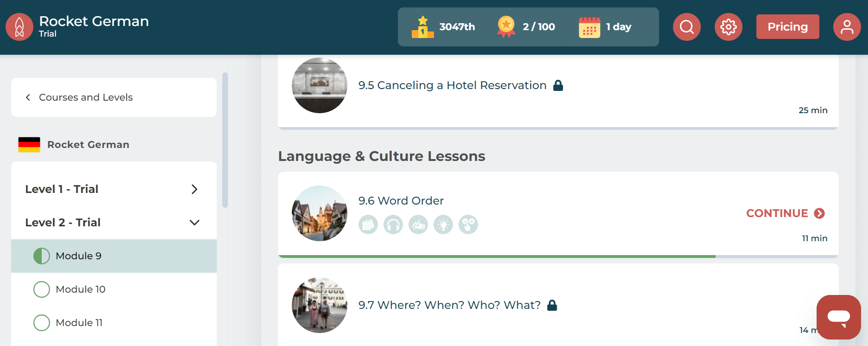
Task: Click the Pricing button
Action: (x=787, y=27)
